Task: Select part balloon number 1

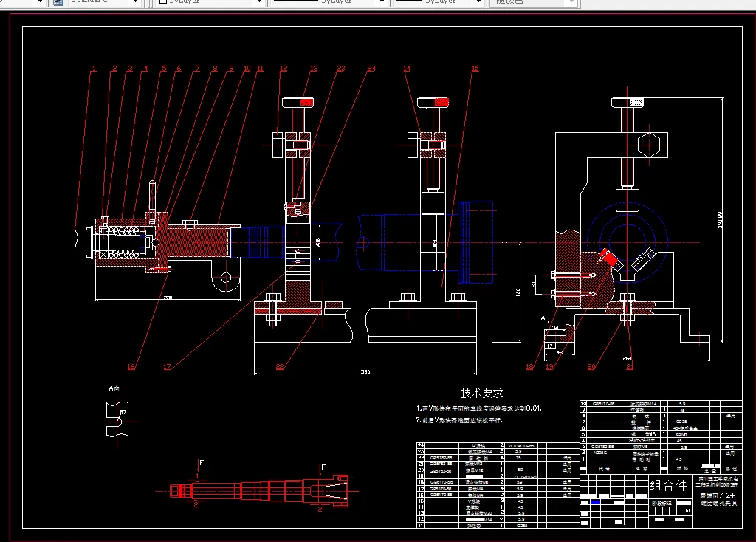Action: (x=94, y=69)
